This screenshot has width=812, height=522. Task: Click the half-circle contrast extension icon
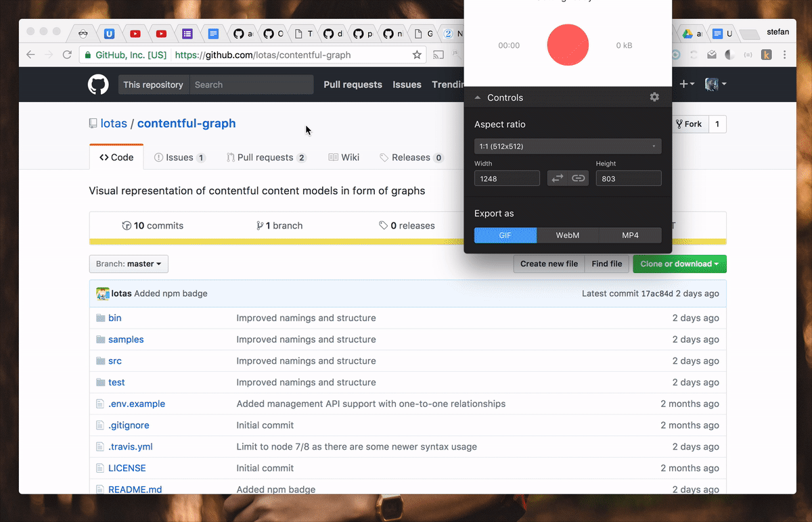(x=730, y=55)
